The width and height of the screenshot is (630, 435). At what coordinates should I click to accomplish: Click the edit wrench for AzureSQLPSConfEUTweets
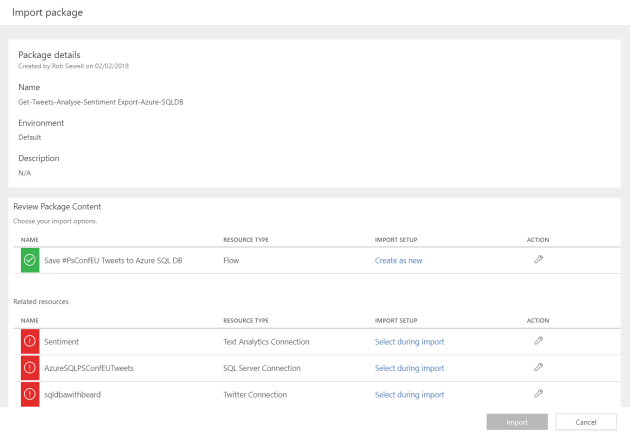point(538,367)
